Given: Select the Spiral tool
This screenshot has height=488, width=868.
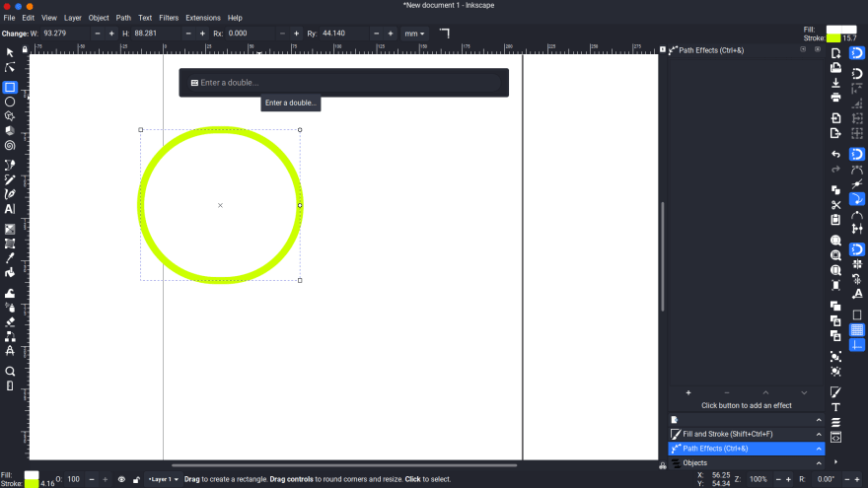Looking at the screenshot, I should point(10,146).
